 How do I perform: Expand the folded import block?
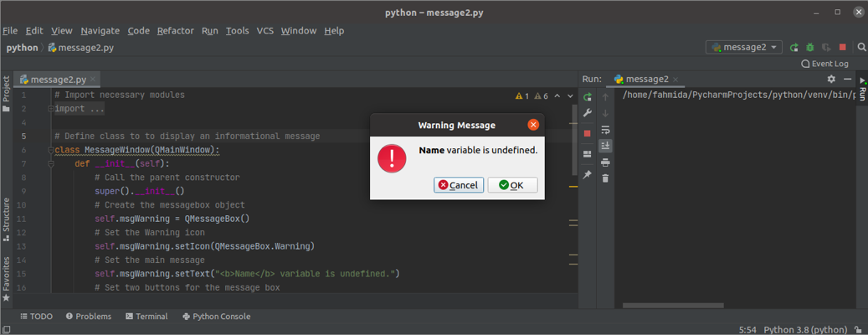click(x=51, y=109)
